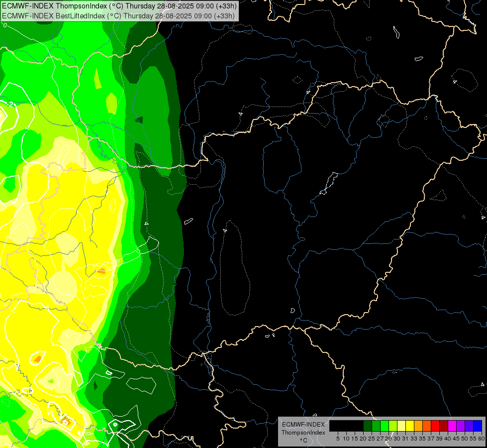Click the BestLiftedIndex title line at top
487x448 pixels.
(118, 15)
